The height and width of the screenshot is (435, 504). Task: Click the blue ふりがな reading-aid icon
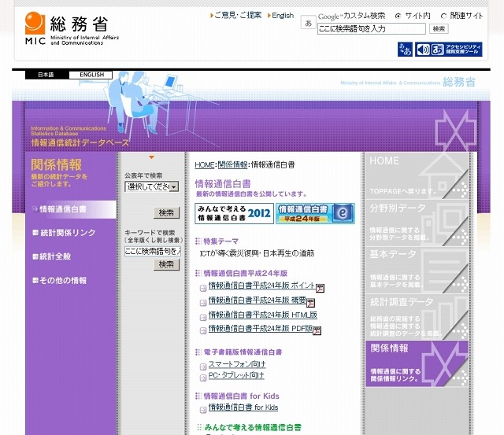(x=406, y=50)
